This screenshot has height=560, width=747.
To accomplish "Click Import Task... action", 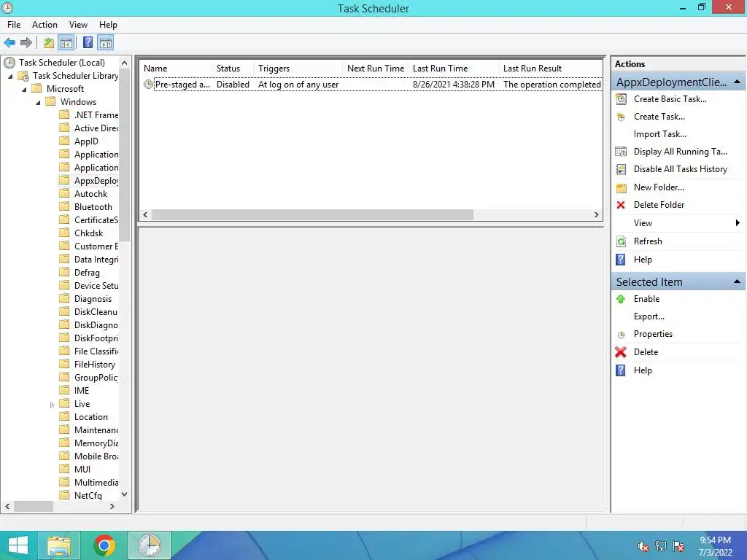I will pyautogui.click(x=659, y=134).
